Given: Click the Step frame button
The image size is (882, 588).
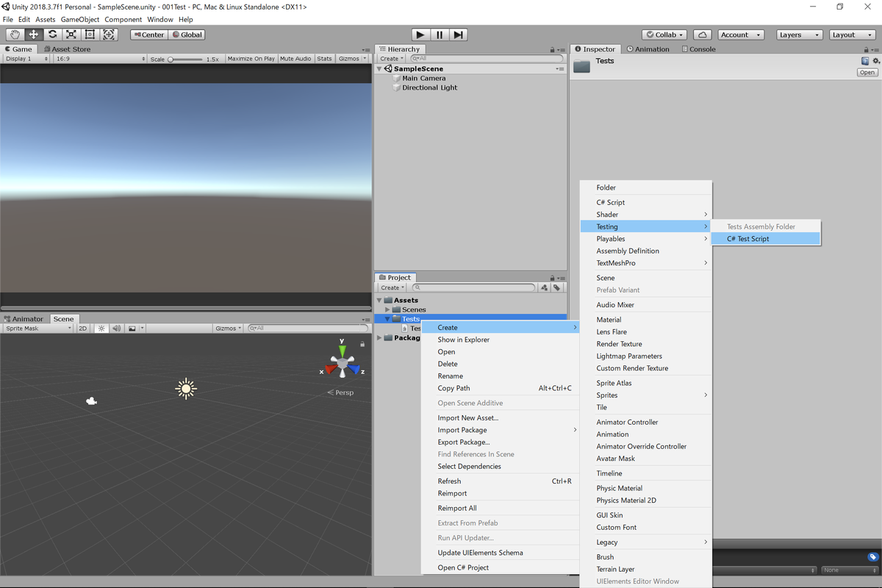Looking at the screenshot, I should point(458,35).
